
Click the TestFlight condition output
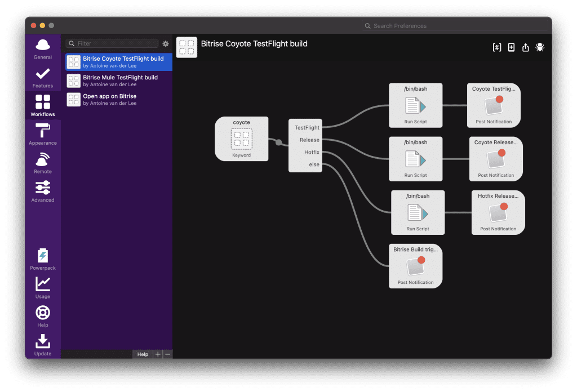point(307,128)
